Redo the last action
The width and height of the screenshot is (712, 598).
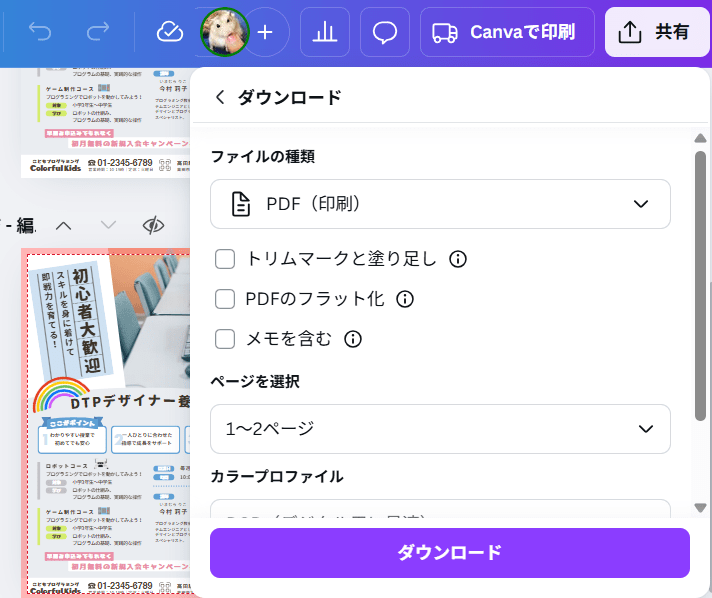point(98,31)
